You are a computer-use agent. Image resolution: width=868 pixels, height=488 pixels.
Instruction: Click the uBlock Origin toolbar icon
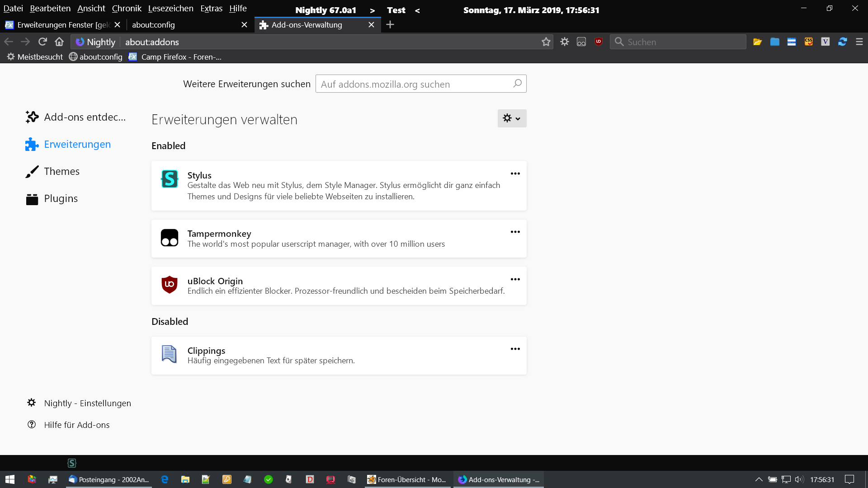coord(599,42)
